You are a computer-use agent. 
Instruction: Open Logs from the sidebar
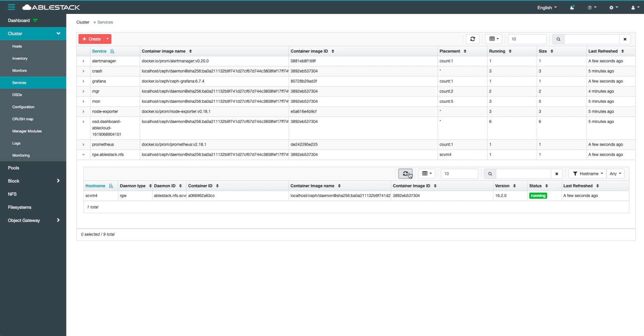[x=16, y=143]
